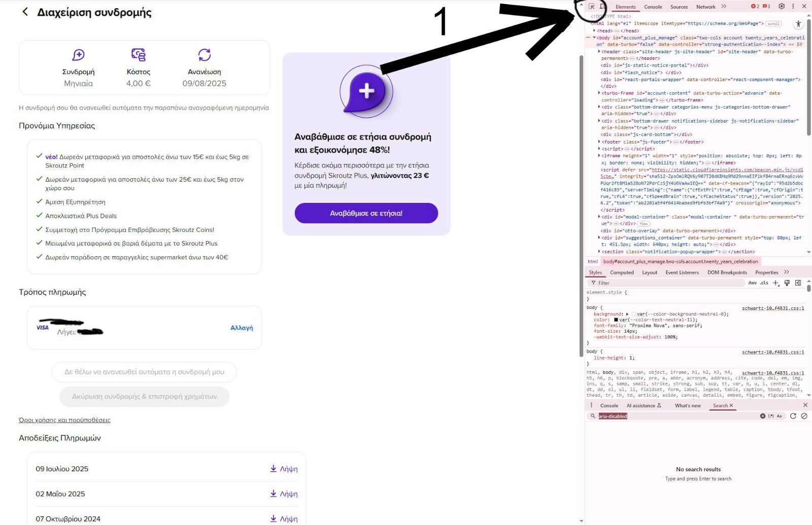Screen dimensions: 812x525
Task: Open the accessibility tree view button
Action: click(x=798, y=24)
